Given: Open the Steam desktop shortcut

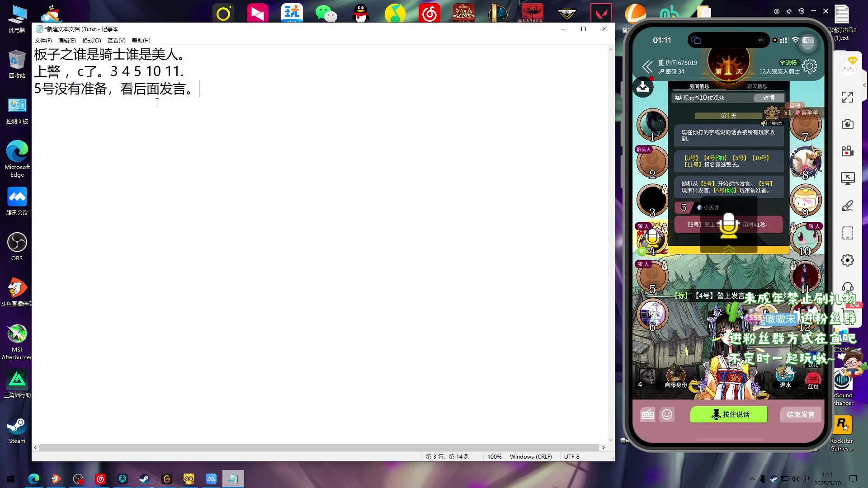Looking at the screenshot, I should tap(17, 429).
